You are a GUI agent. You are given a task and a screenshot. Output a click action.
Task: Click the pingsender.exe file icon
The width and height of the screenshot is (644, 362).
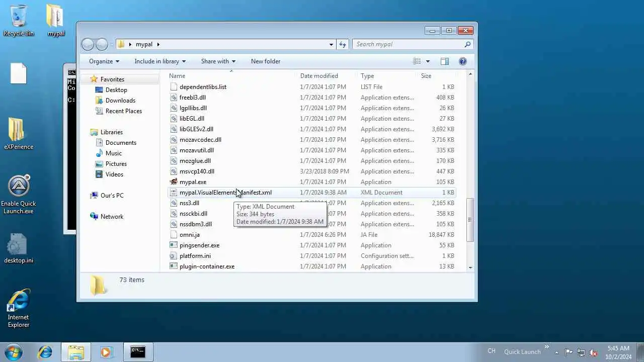click(x=174, y=245)
